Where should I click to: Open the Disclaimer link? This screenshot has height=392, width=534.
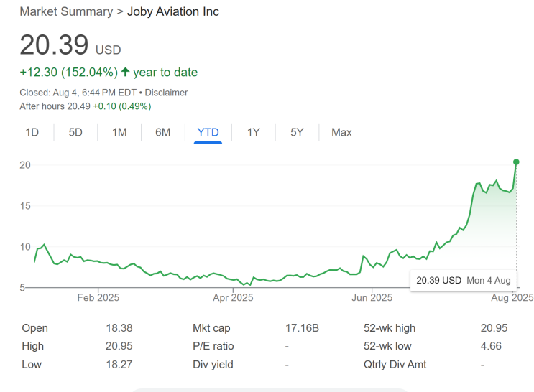point(166,93)
